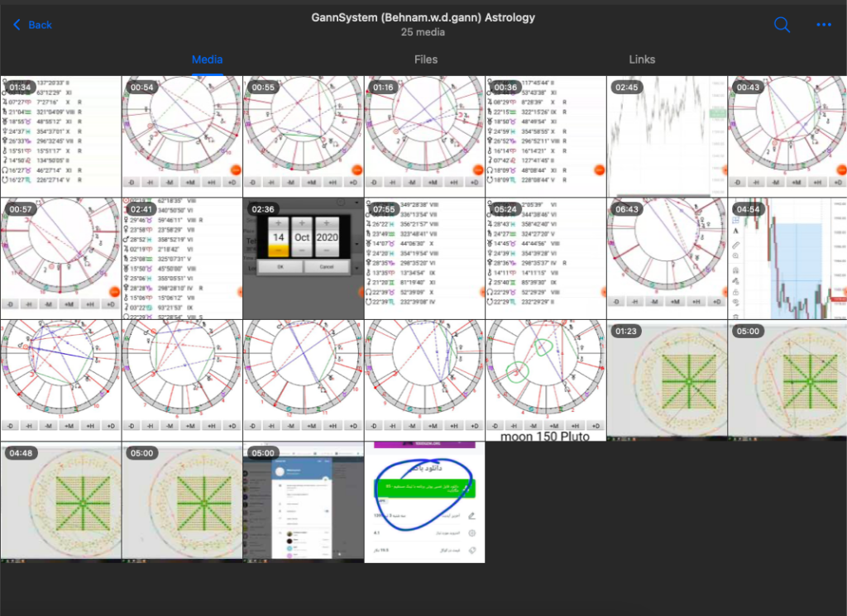Open the 07:55 video thumbnail
Screen dimensions: 847x616
[x=424, y=259]
